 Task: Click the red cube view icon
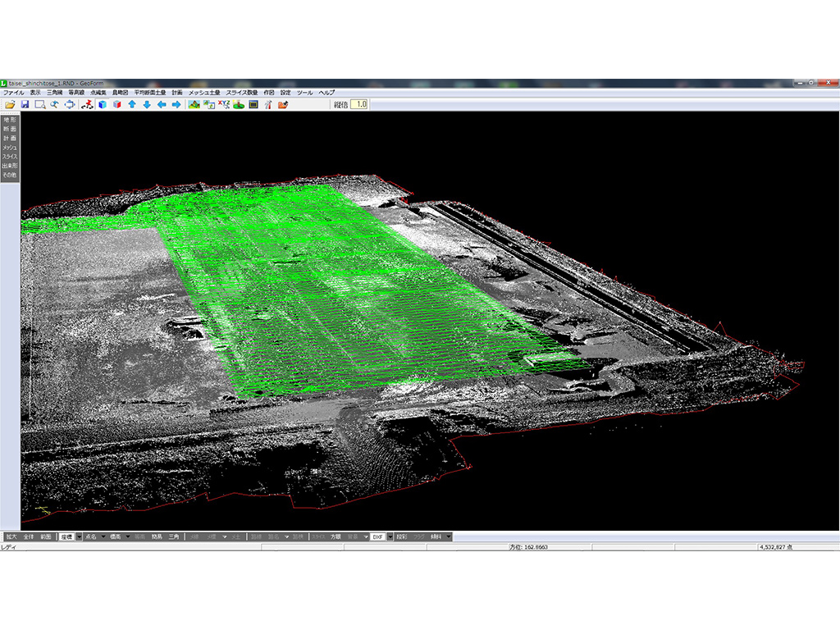point(116,105)
